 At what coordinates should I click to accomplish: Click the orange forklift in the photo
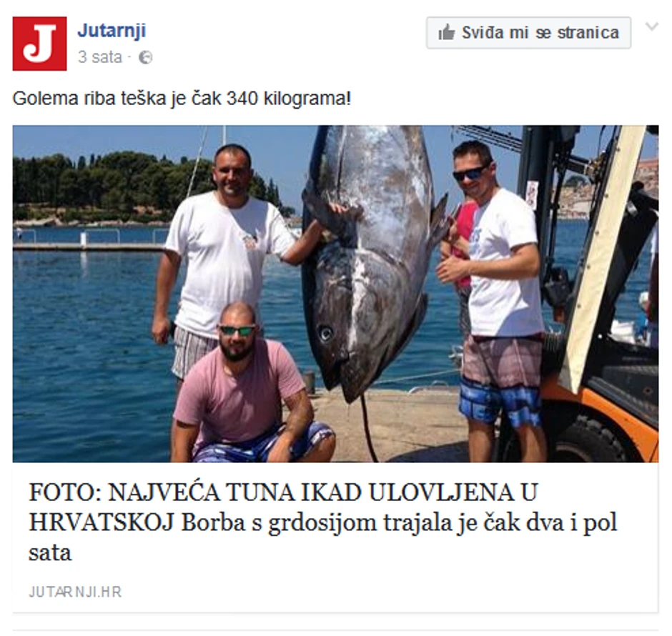596,300
